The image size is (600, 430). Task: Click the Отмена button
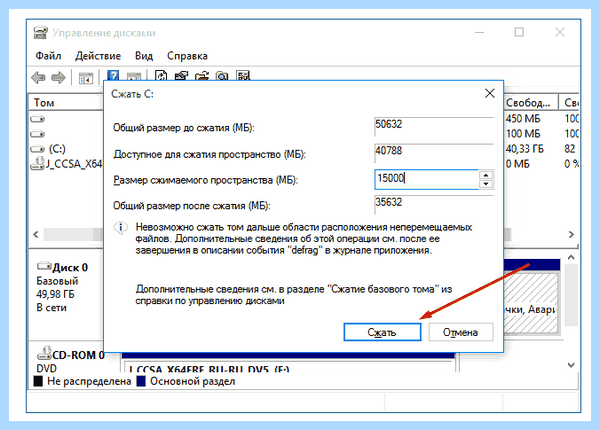[x=461, y=332]
